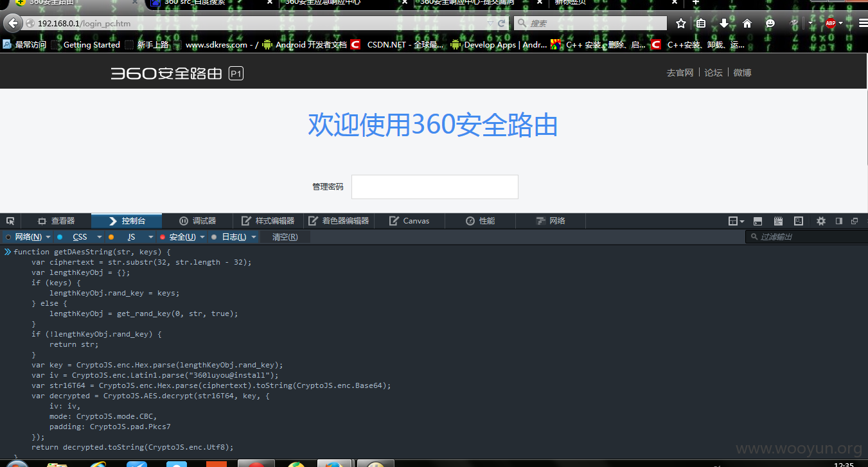Open the 性能 performance tab
Screen dimensions: 868x467
point(480,221)
